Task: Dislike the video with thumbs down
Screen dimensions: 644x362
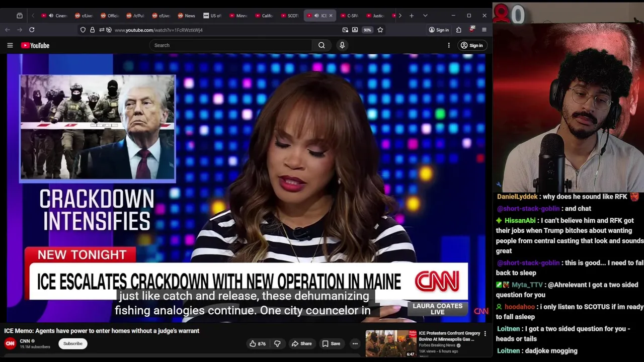Action: 277,343
